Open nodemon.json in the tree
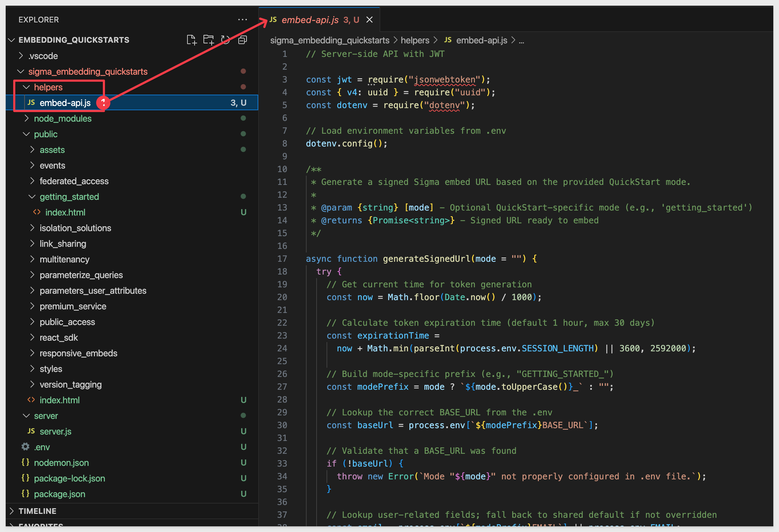This screenshot has height=532, width=779. [132, 463]
